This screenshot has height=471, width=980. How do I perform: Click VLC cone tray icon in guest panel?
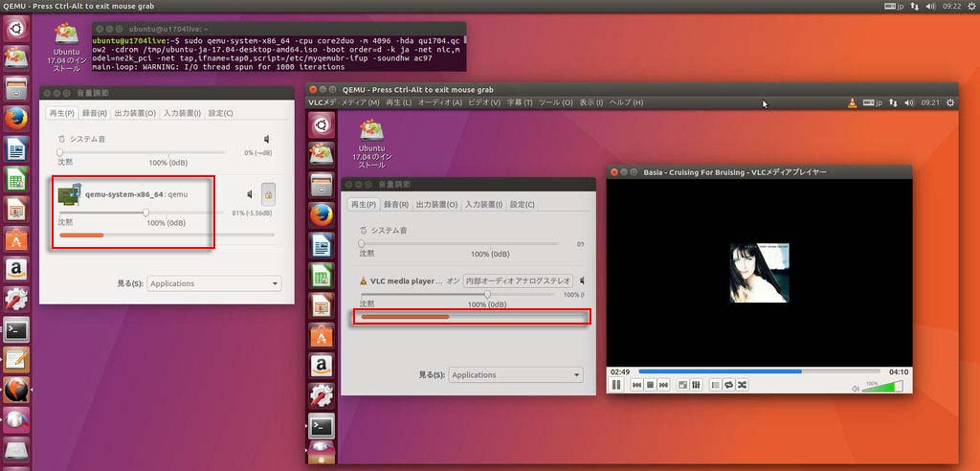click(852, 102)
